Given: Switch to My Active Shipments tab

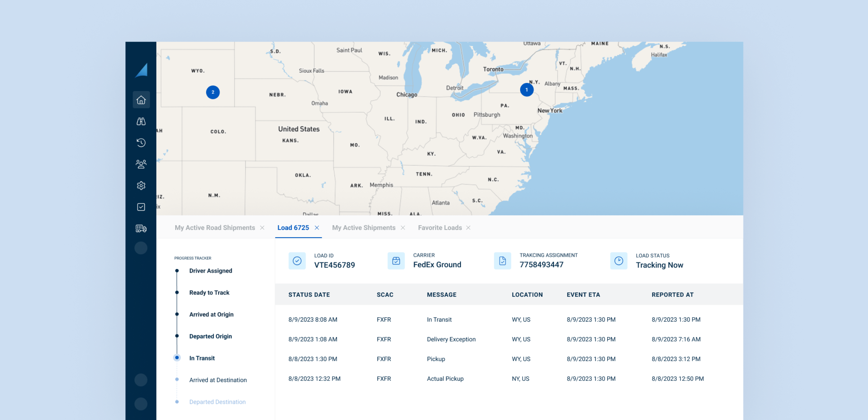Looking at the screenshot, I should [x=364, y=228].
